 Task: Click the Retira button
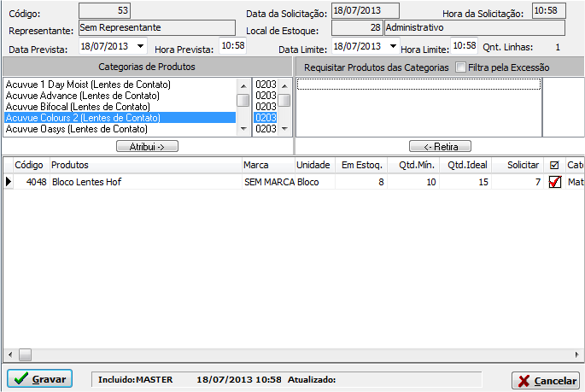click(440, 146)
